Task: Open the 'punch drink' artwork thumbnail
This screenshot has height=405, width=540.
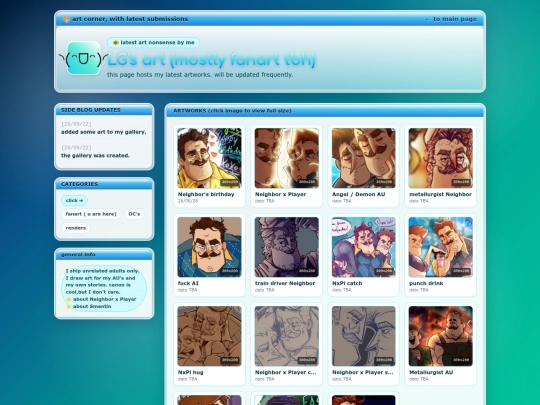Action: [x=440, y=247]
